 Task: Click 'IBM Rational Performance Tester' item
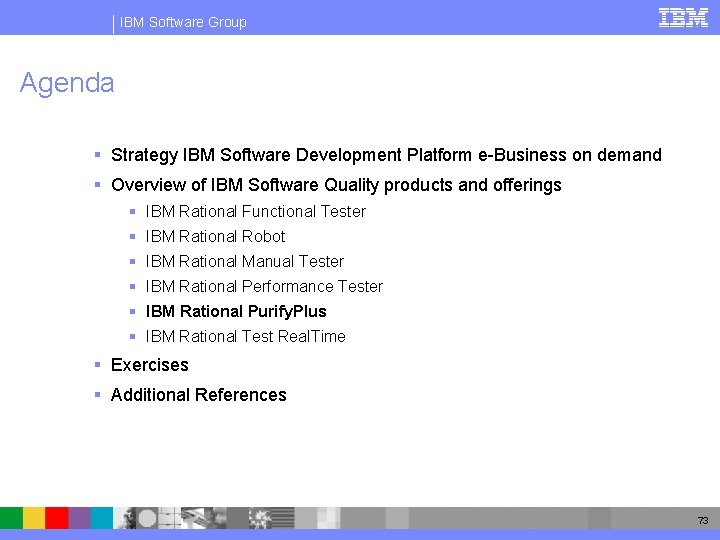point(264,287)
